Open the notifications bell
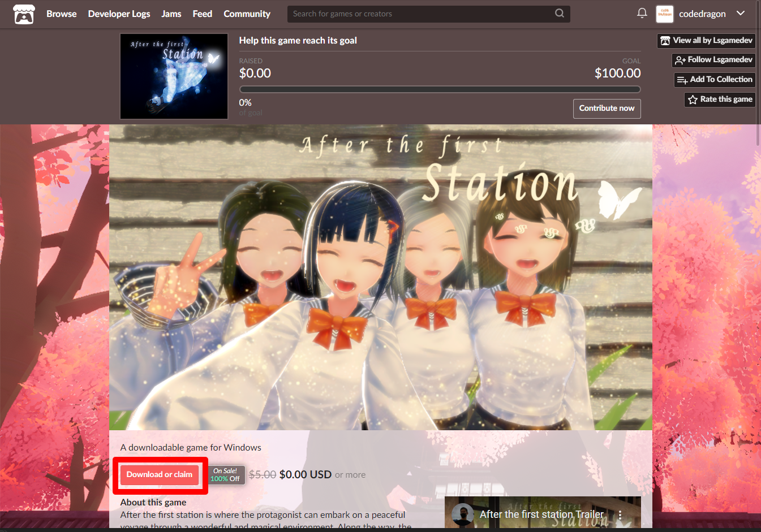The image size is (761, 532). 642,13
